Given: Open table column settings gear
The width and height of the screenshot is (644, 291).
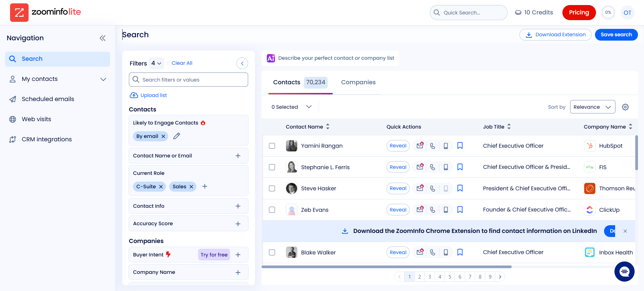Looking at the screenshot, I should coord(625,107).
